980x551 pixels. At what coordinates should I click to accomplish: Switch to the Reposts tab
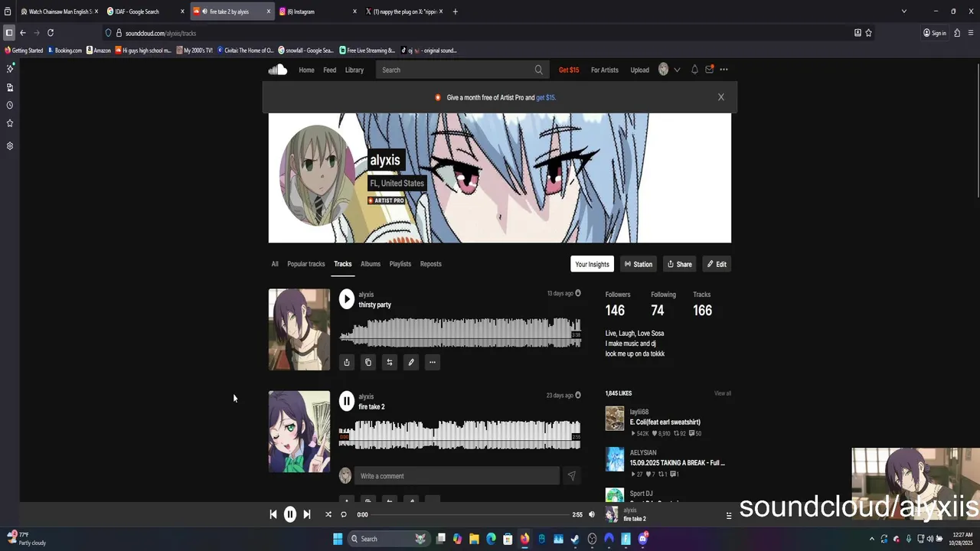[431, 264]
